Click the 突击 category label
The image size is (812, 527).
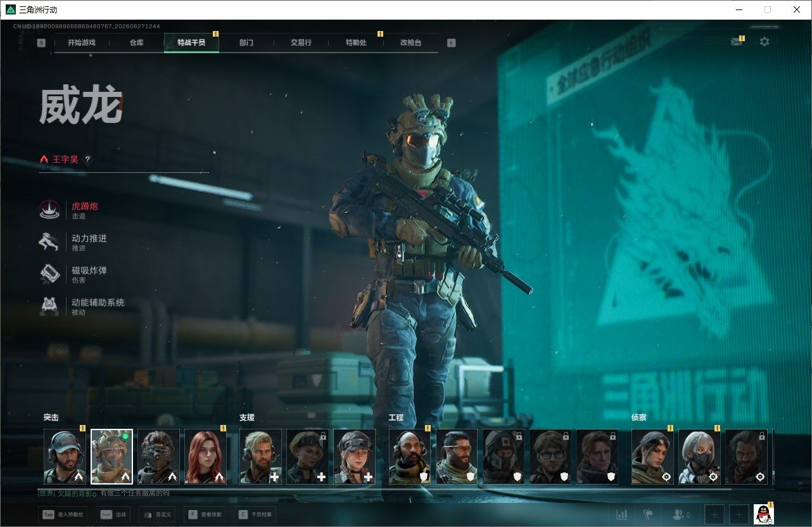[51, 417]
